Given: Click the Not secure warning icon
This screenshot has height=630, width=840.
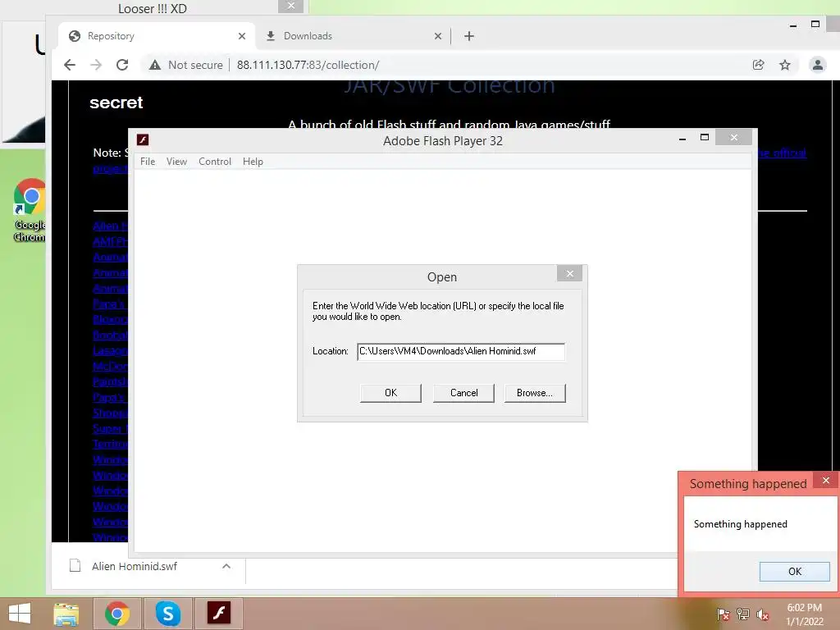Looking at the screenshot, I should pyautogui.click(x=155, y=65).
